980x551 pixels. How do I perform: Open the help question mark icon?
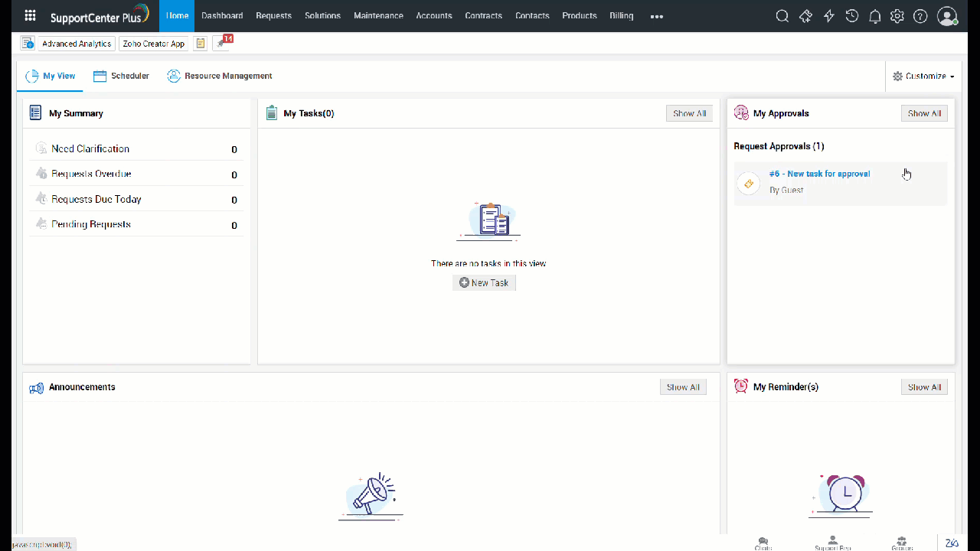pos(920,16)
